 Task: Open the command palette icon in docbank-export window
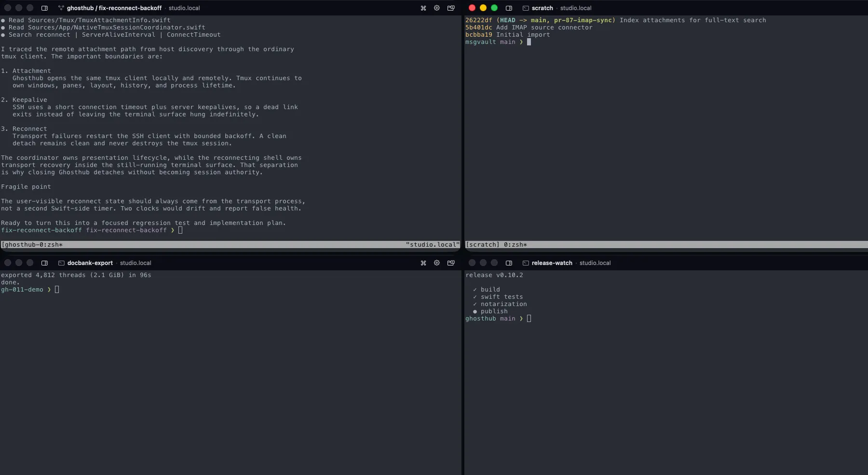coord(423,263)
